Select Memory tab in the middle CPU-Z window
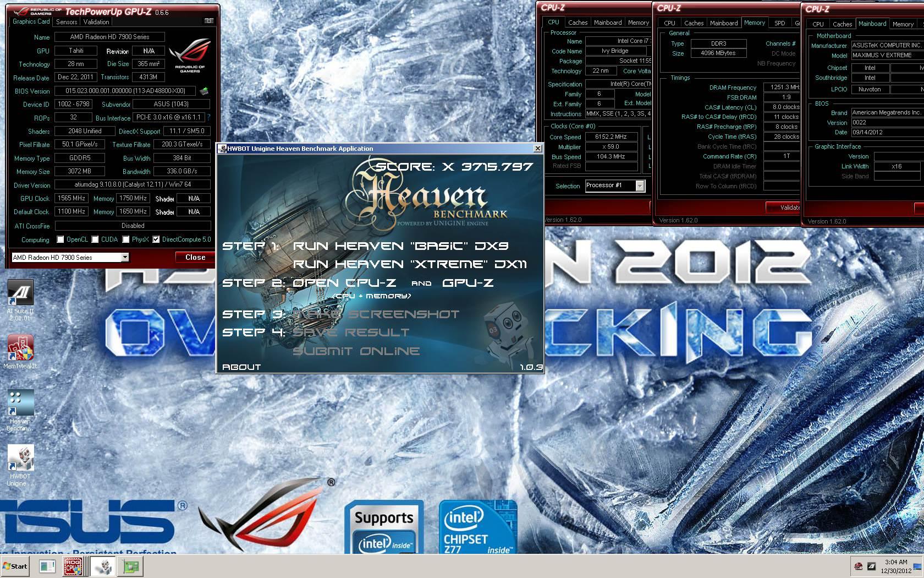 [755, 23]
